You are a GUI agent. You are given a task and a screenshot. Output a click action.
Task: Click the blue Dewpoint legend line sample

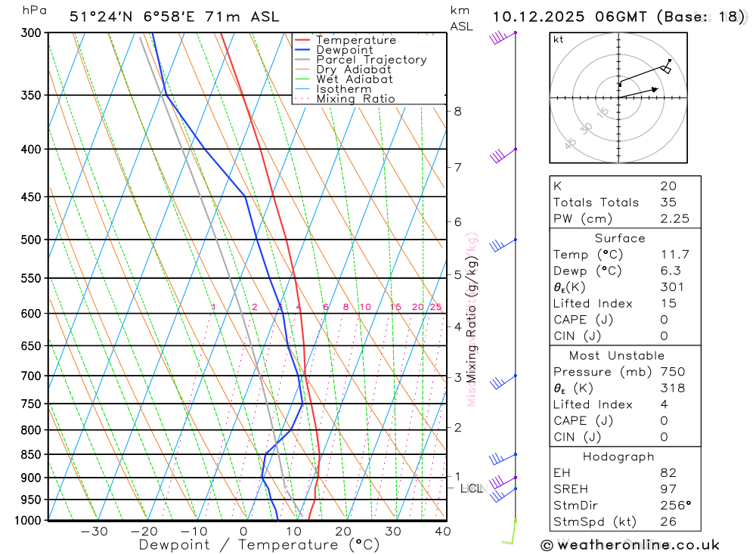[302, 50]
